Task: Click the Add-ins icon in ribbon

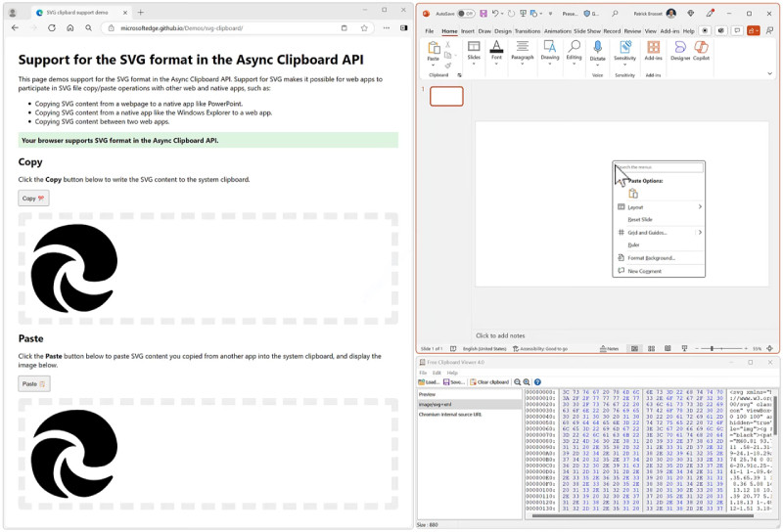Action: point(653,48)
